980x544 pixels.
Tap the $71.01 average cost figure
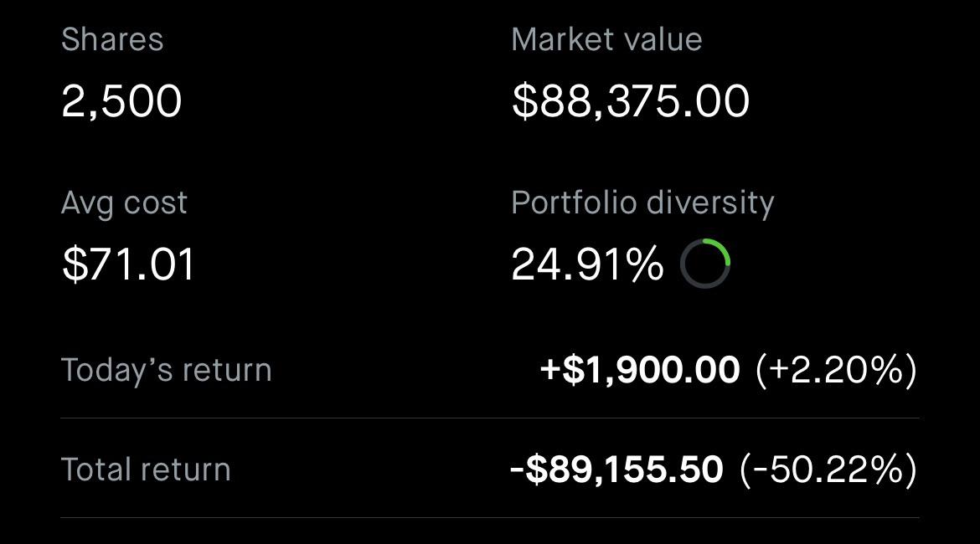point(128,264)
